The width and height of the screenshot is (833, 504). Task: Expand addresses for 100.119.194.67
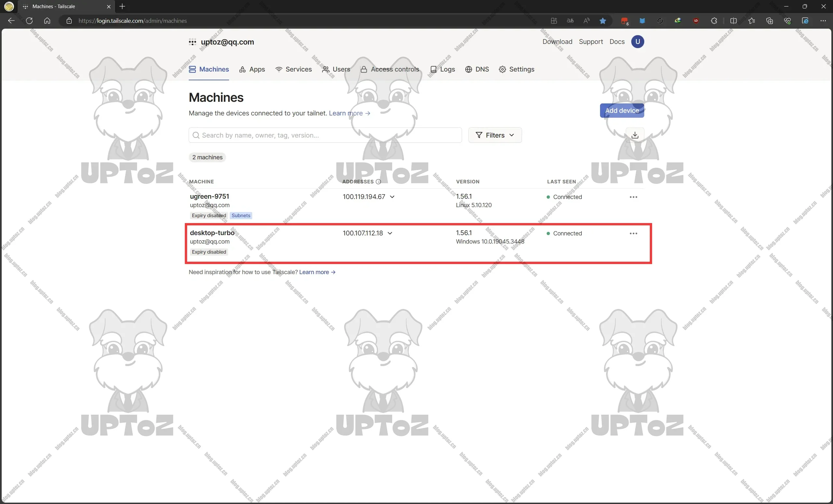392,197
